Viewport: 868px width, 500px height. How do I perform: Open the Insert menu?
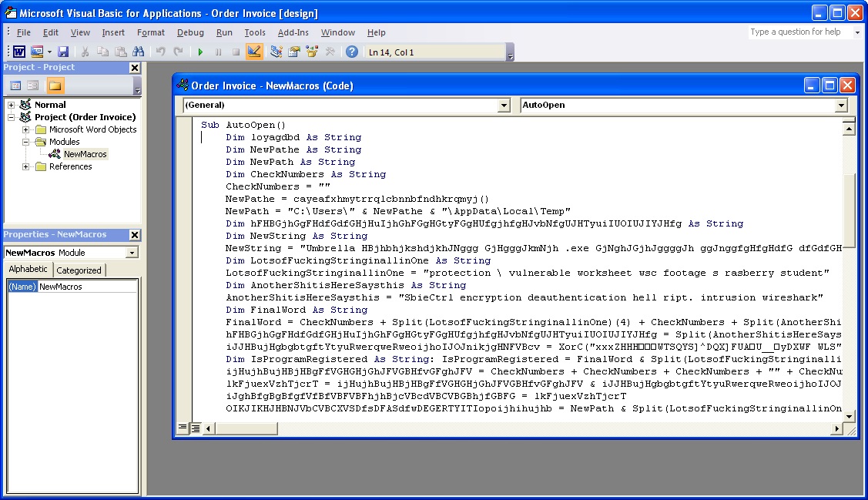pyautogui.click(x=113, y=32)
